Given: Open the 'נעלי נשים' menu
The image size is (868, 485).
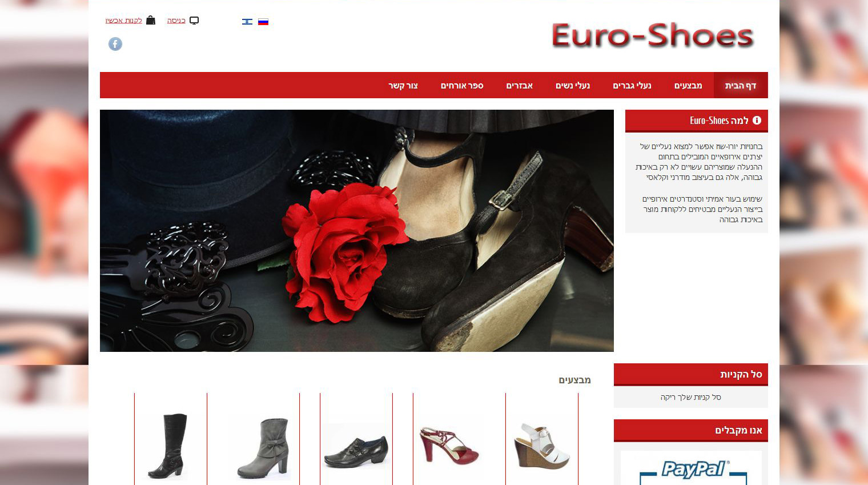Looking at the screenshot, I should pos(573,85).
